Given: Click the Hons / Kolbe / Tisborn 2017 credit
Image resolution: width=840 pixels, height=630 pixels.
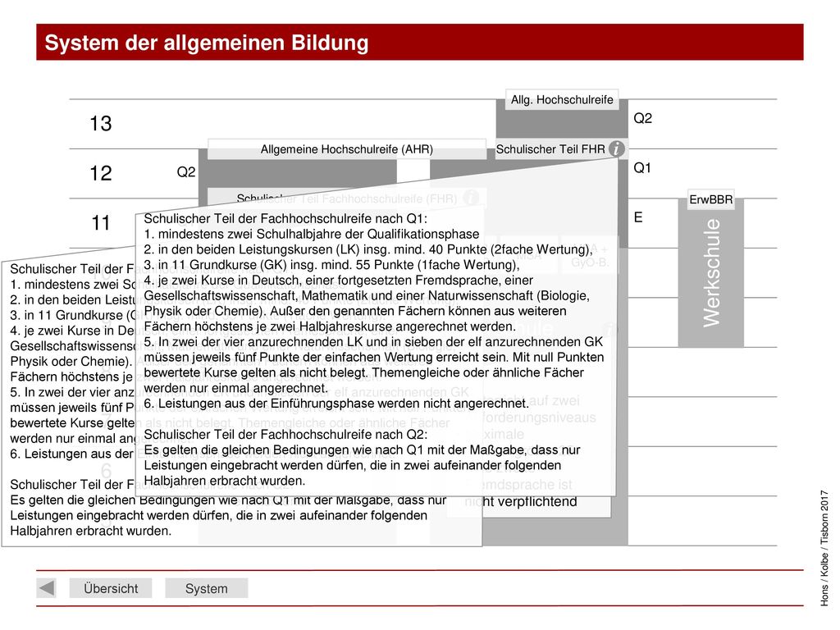Looking at the screenshot, I should click(x=824, y=547).
